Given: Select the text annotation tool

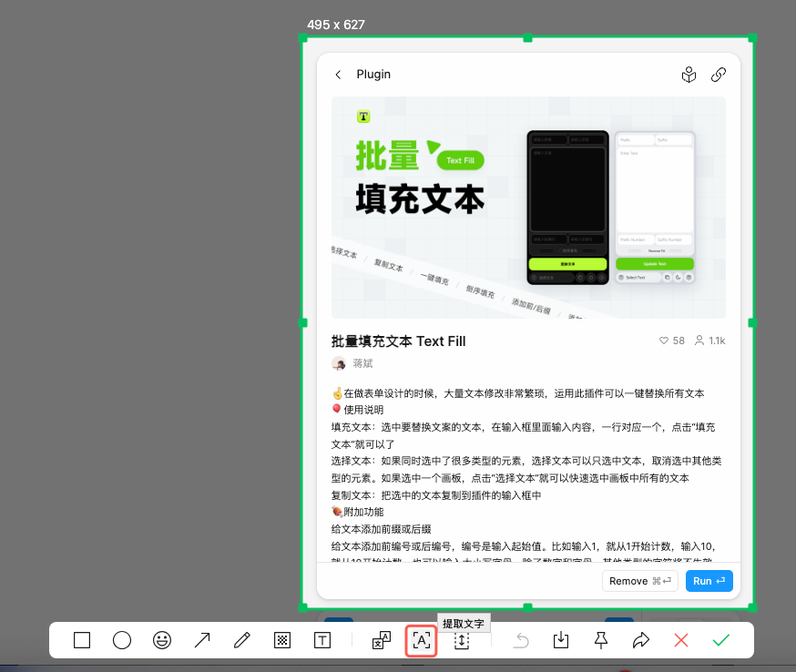Looking at the screenshot, I should coord(322,640).
